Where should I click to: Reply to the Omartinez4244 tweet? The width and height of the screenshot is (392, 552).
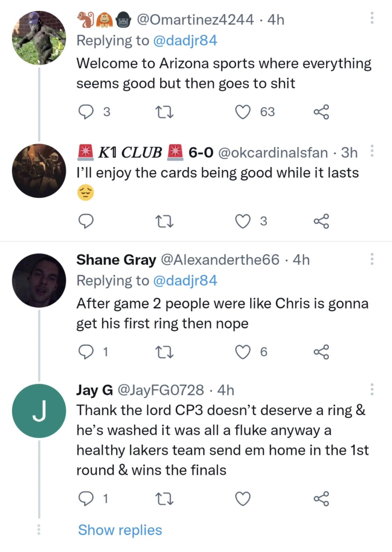click(86, 112)
